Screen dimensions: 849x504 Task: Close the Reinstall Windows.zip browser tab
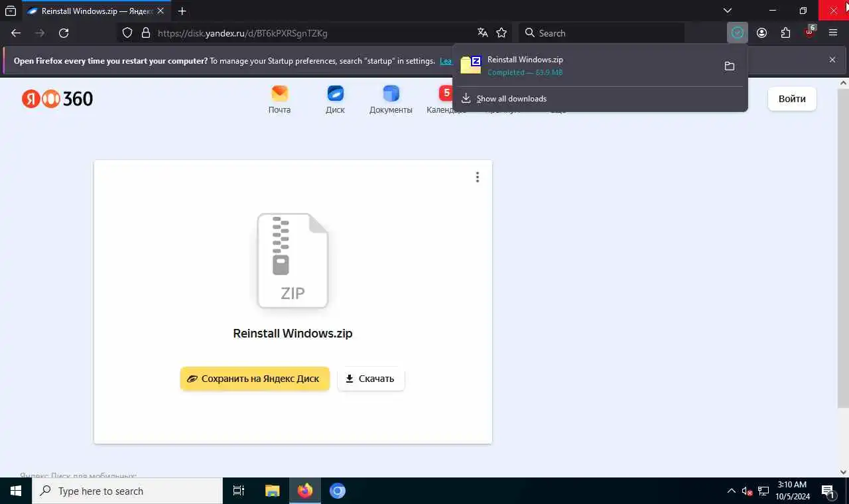161,11
